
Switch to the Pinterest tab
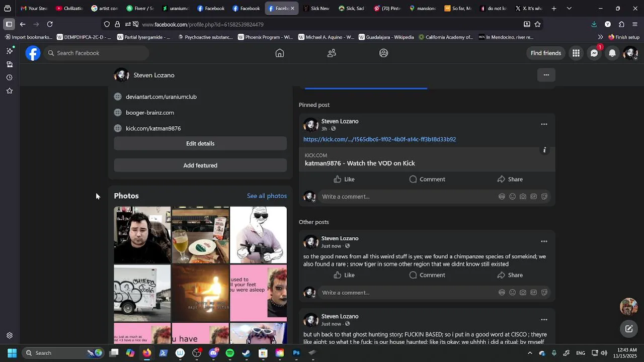click(387, 9)
